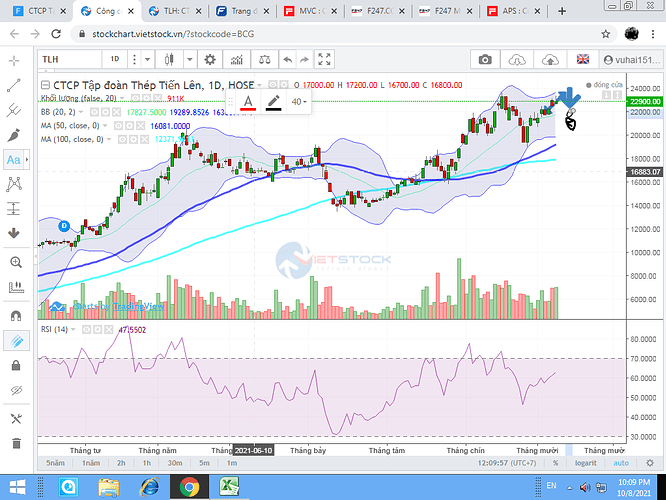
Task: Open the font size 40 dropdown
Action: [x=299, y=102]
